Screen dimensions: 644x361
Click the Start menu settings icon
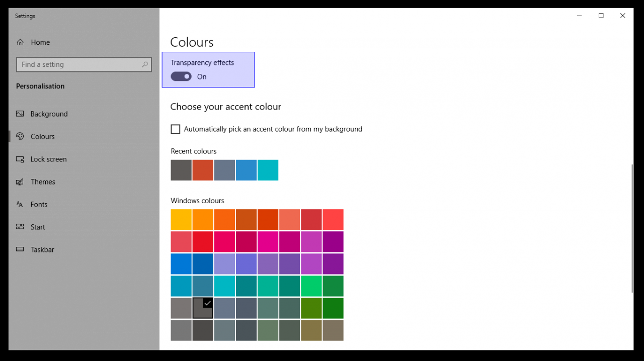[20, 227]
